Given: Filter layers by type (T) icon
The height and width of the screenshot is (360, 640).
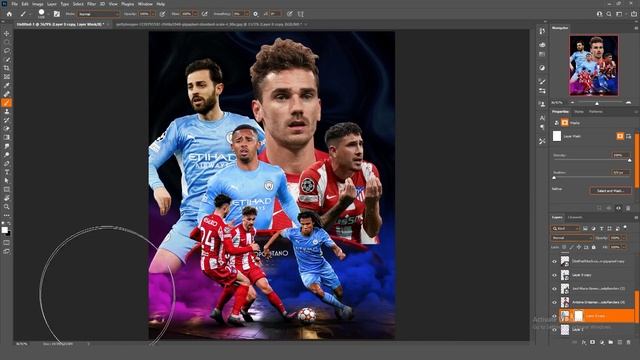Looking at the screenshot, I should (x=601, y=229).
